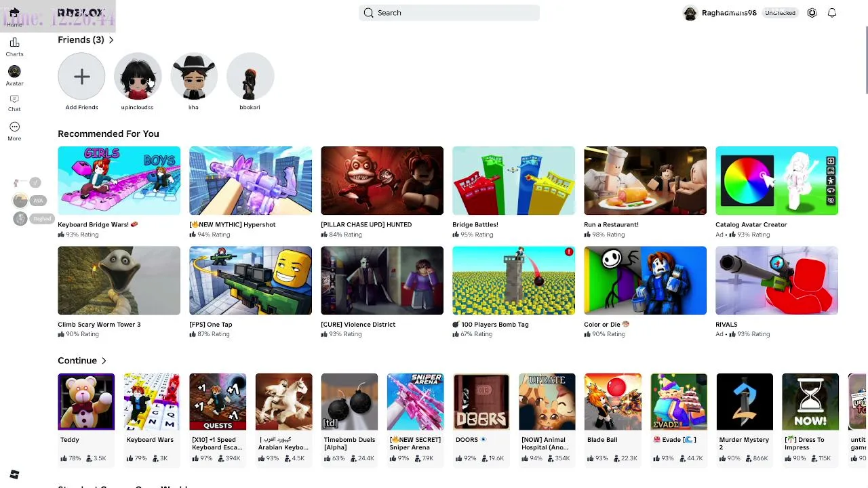Click the Roblox logo in the header

point(81,13)
